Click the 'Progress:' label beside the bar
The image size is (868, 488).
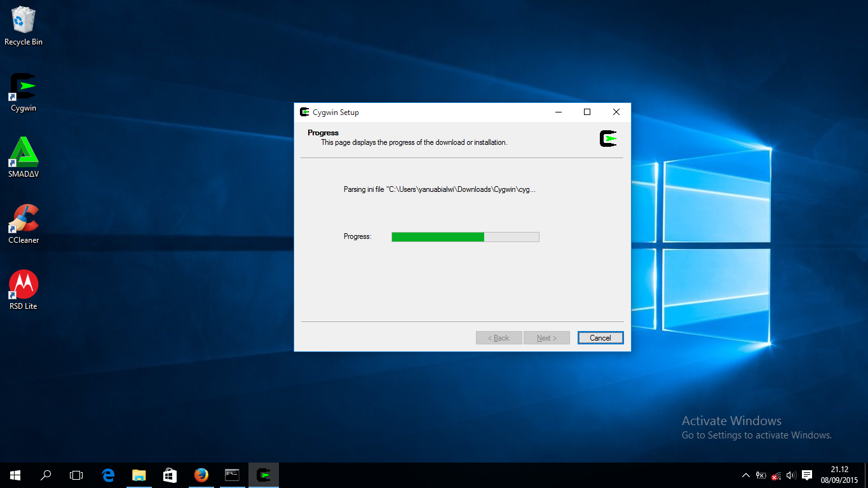coord(358,236)
